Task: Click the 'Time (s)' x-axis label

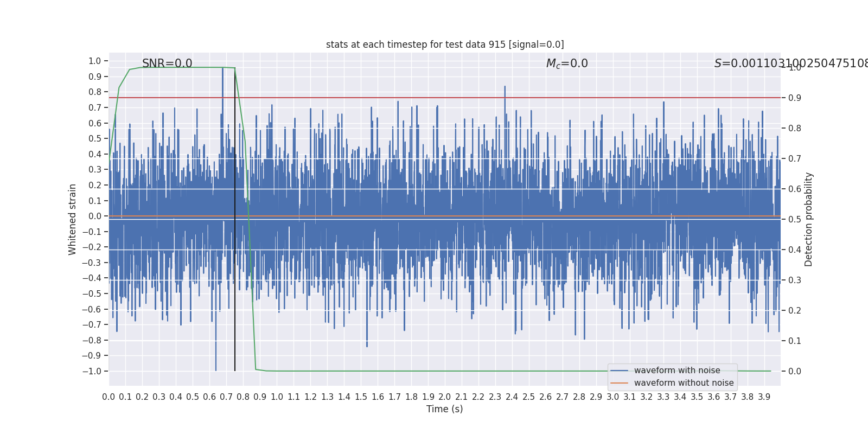Action: pyautogui.click(x=445, y=409)
